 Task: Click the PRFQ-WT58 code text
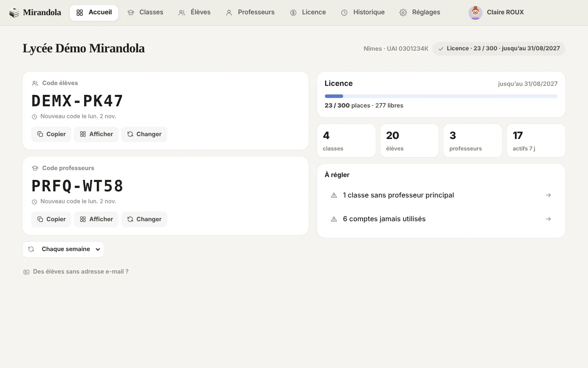point(77,186)
